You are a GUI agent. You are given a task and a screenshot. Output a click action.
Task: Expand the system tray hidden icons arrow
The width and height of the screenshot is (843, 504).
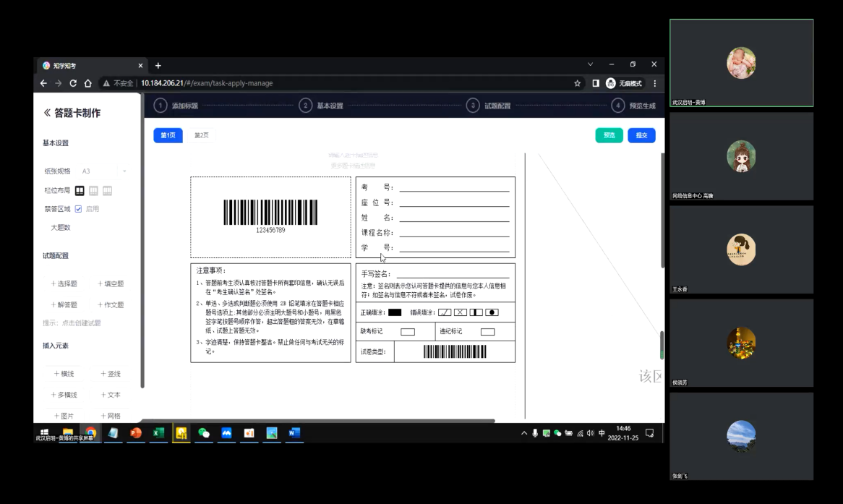tap(524, 433)
